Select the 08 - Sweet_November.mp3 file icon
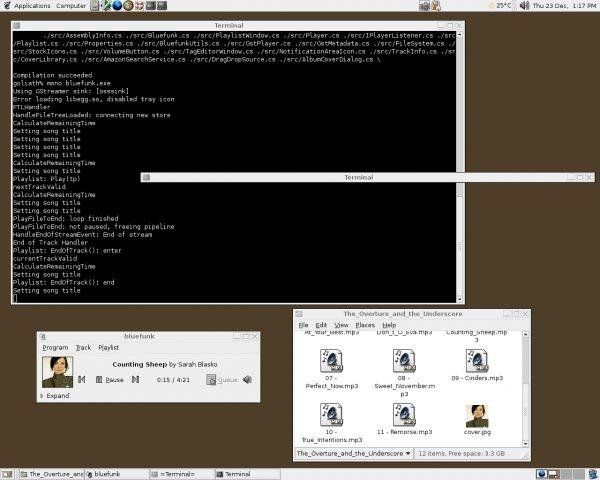Viewport: 600px width, 480px height. point(404,361)
